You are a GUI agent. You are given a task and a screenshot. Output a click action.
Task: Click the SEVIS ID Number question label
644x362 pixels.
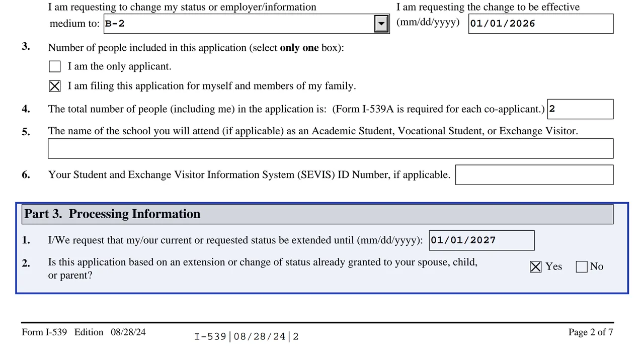pyautogui.click(x=249, y=175)
